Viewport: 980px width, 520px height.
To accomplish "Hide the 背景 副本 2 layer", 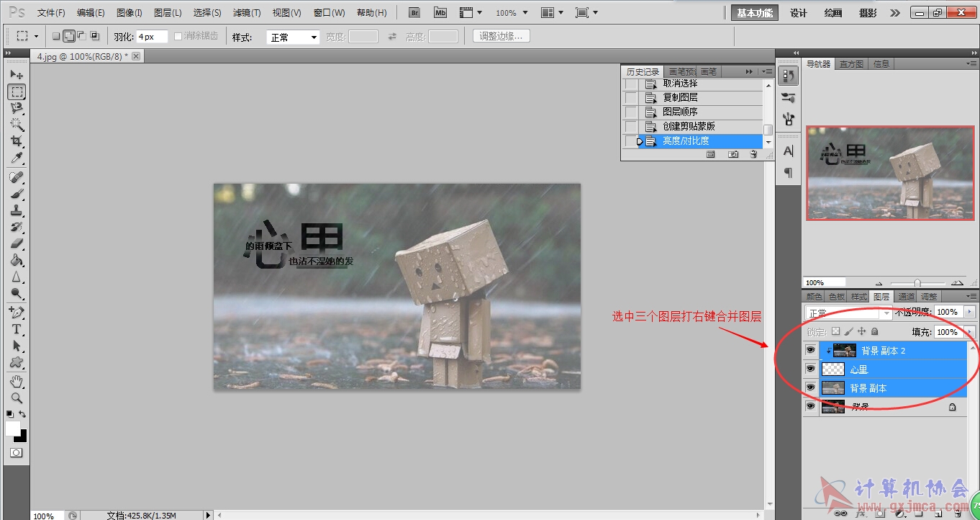I will click(x=811, y=350).
